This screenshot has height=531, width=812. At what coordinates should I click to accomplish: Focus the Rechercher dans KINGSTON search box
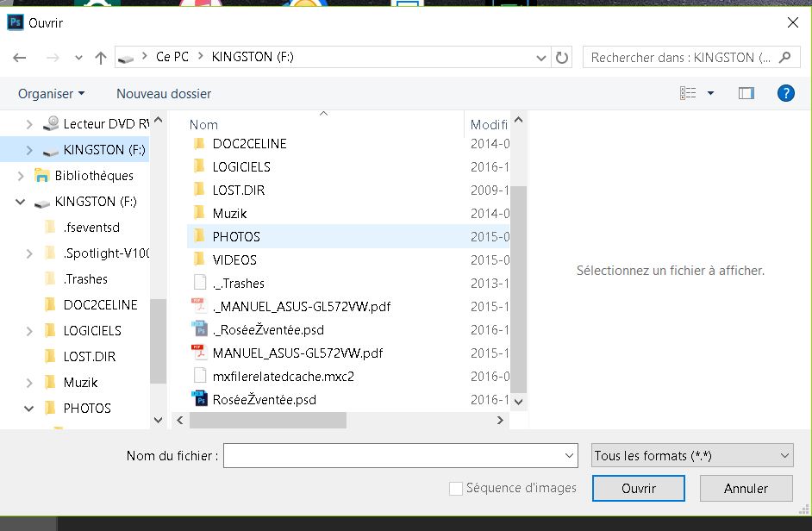(x=691, y=57)
